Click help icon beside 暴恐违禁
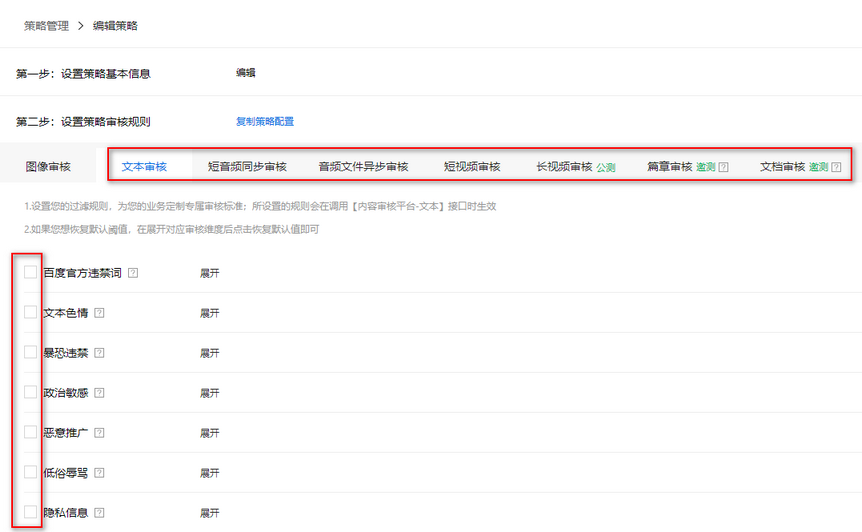 coord(99,353)
